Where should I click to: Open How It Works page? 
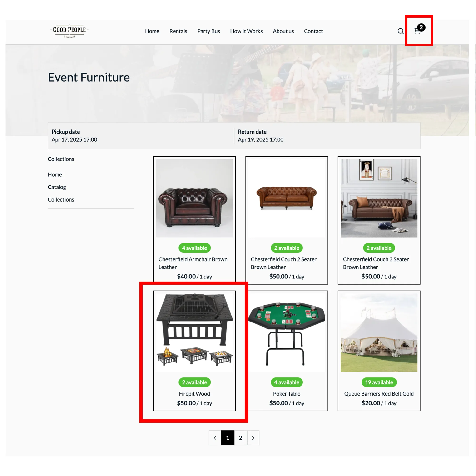tap(246, 31)
